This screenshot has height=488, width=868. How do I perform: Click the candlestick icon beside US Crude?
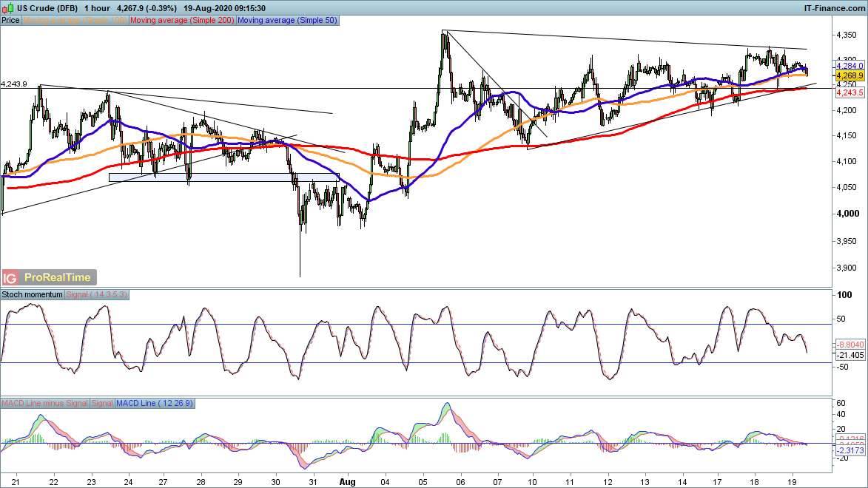tap(7, 7)
